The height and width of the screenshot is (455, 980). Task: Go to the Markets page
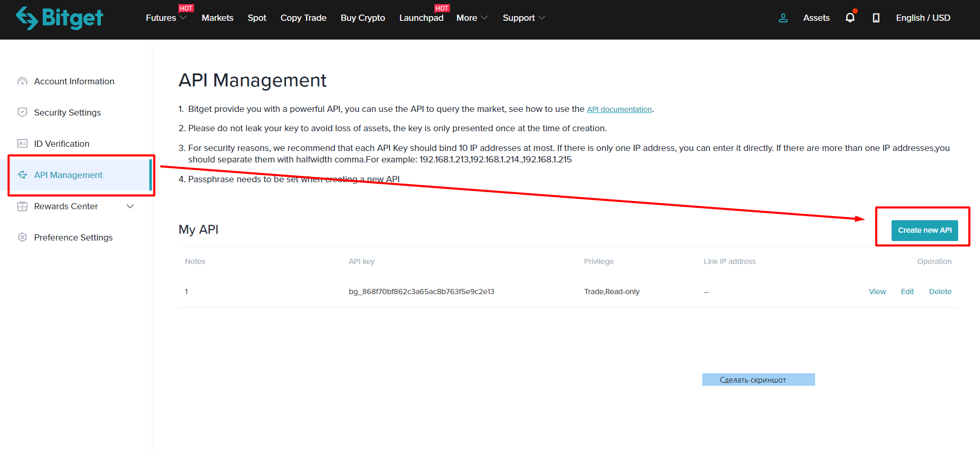tap(217, 18)
